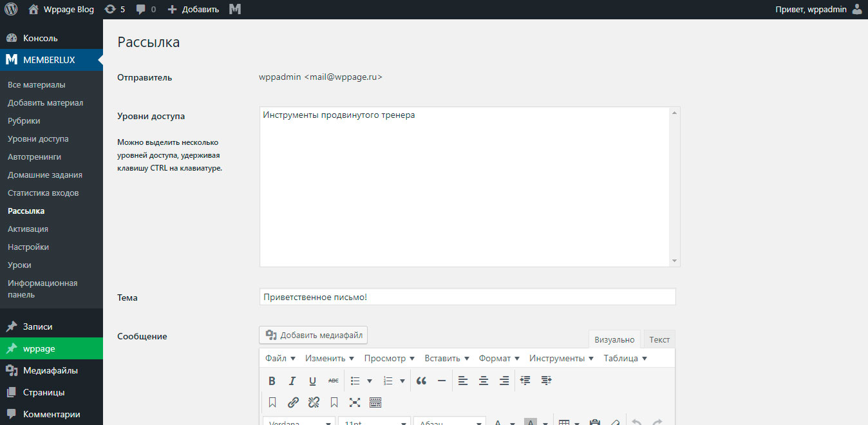The height and width of the screenshot is (425, 868).
Task: Remove the link with the unlink icon
Action: tap(314, 402)
